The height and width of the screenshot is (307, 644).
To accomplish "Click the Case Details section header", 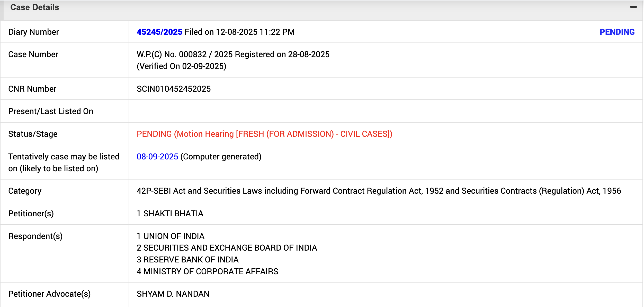I will pyautogui.click(x=35, y=7).
